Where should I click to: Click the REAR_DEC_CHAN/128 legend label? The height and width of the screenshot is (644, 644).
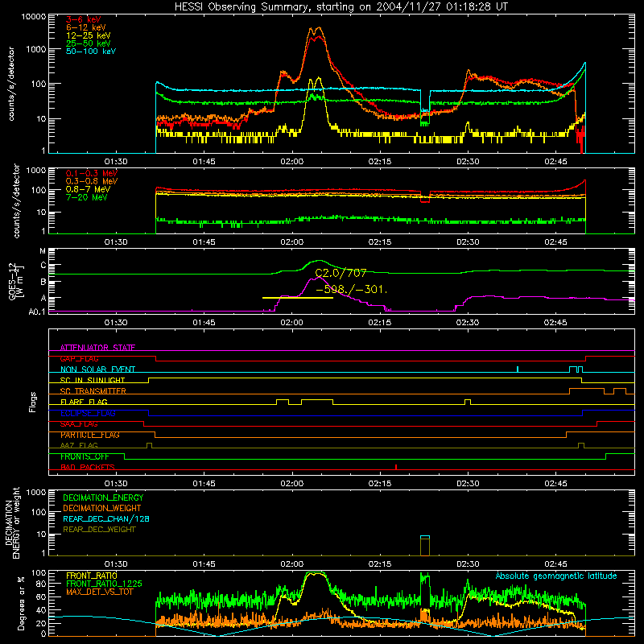point(106,518)
